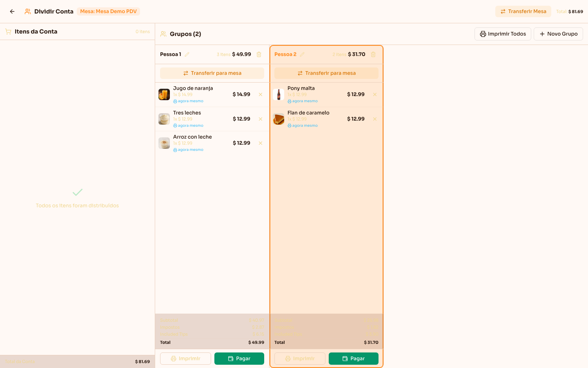Remove Jugo de naranja from Pessoa 1
588x368 pixels.
click(x=261, y=94)
